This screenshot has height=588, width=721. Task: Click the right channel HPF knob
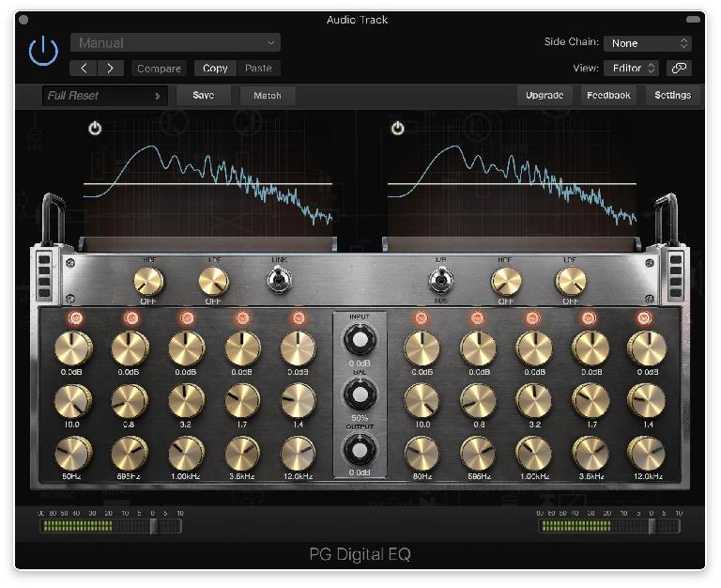click(506, 281)
